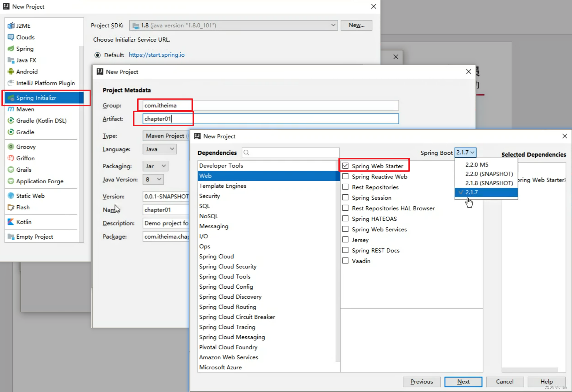Enable the Jersey dependency checkbox
The image size is (572, 392).
click(x=346, y=240)
